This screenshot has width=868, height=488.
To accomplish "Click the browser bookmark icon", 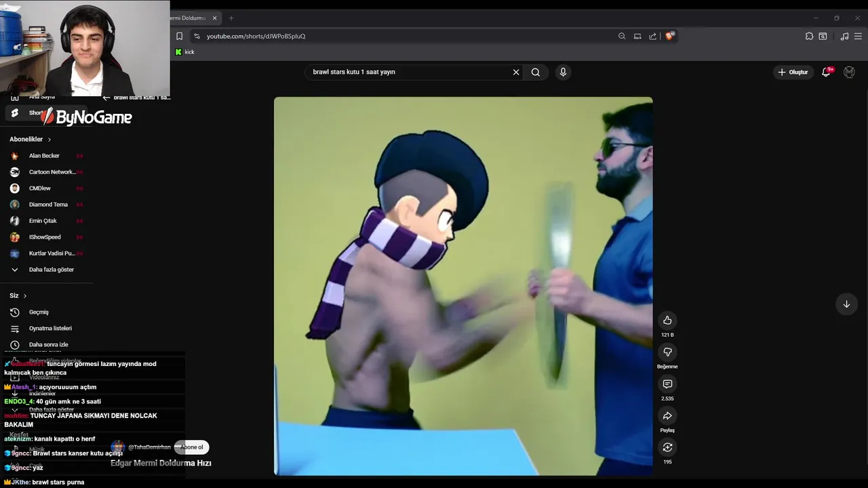I will click(x=179, y=36).
